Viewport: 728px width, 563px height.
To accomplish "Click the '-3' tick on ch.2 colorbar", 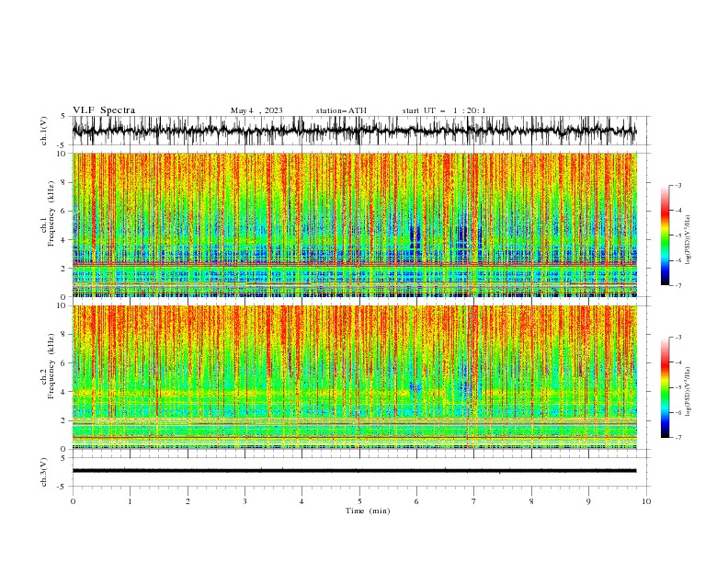I will pos(677,338).
